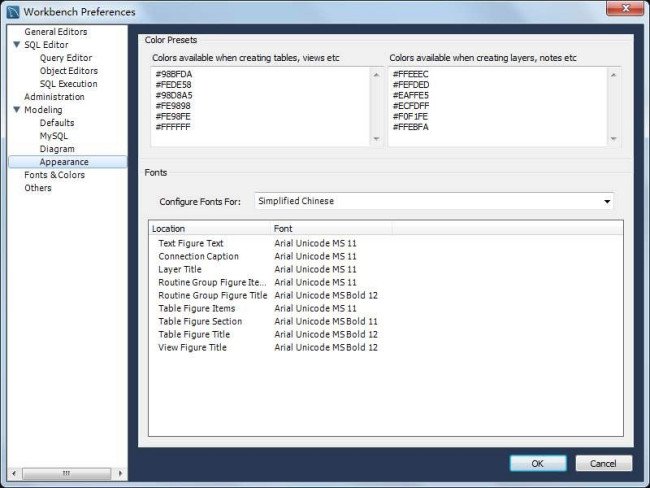650x488 pixels.
Task: Select the Connection Caption row
Action: point(386,256)
